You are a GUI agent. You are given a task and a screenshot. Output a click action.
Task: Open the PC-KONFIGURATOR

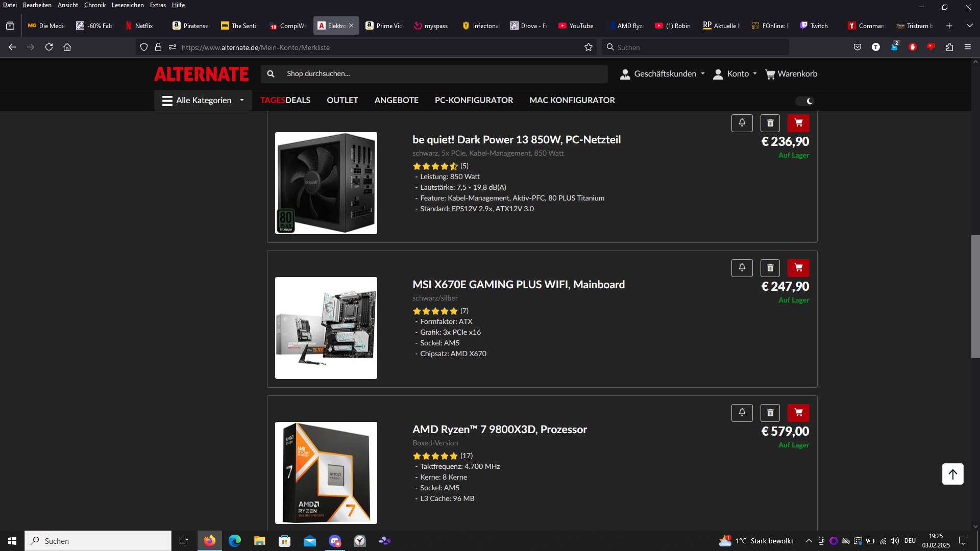(x=474, y=101)
